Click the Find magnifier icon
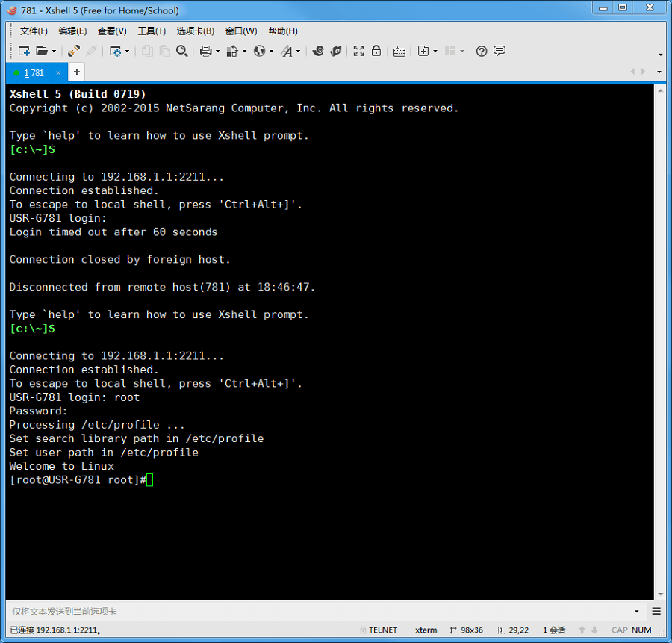The image size is (672, 643). (182, 51)
